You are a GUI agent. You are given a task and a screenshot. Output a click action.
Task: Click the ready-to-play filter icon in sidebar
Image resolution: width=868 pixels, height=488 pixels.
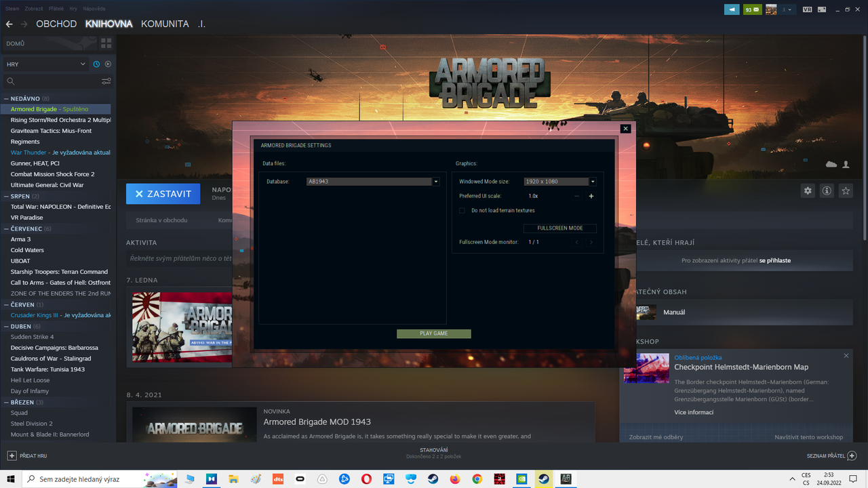click(x=108, y=64)
